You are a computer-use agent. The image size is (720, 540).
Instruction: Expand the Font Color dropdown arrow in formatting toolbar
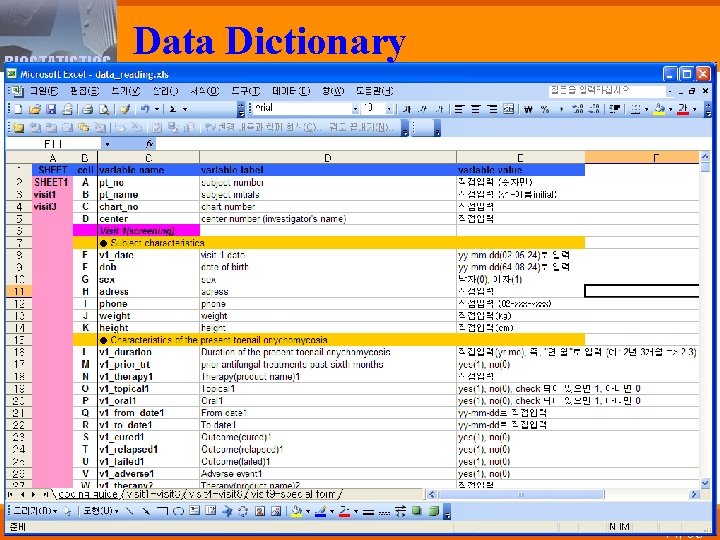coord(694,109)
